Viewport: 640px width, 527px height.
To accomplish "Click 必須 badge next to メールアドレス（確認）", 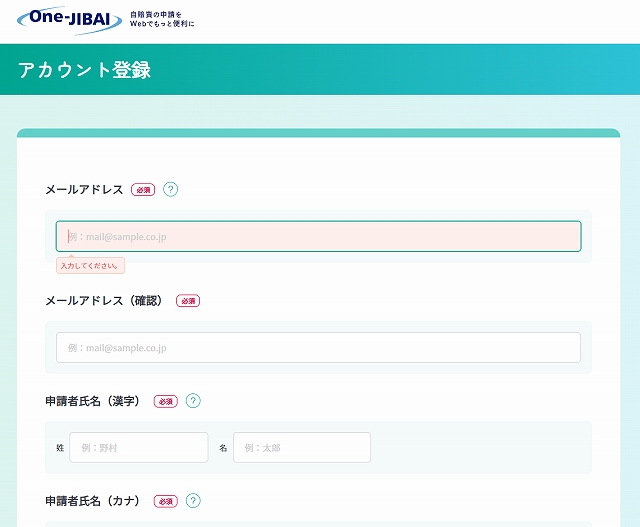I will (x=188, y=301).
